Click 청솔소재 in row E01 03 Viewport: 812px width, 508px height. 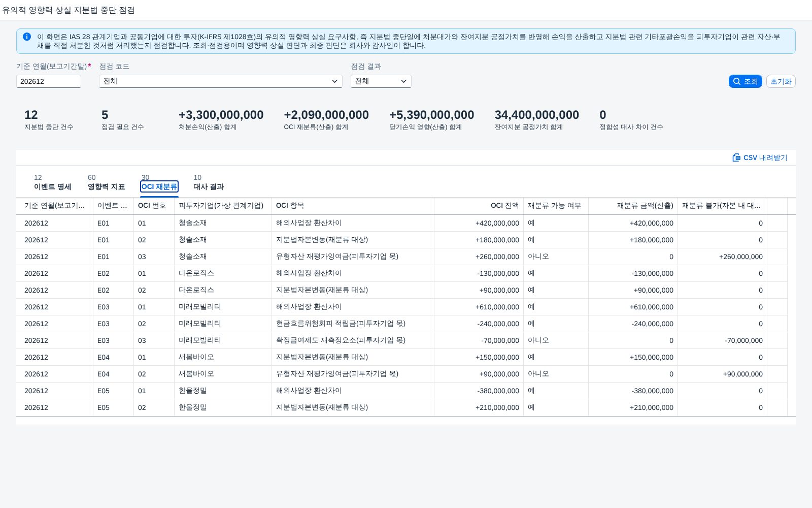193,257
